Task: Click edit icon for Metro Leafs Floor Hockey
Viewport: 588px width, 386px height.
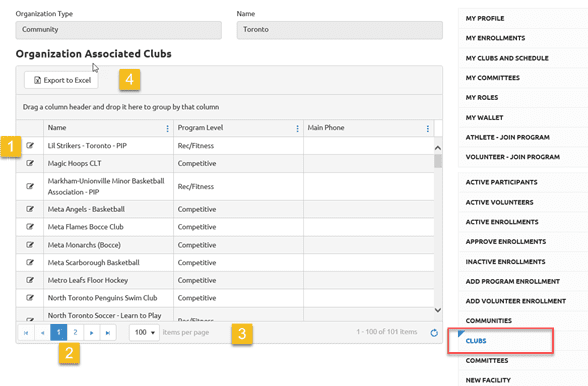Action: point(30,280)
